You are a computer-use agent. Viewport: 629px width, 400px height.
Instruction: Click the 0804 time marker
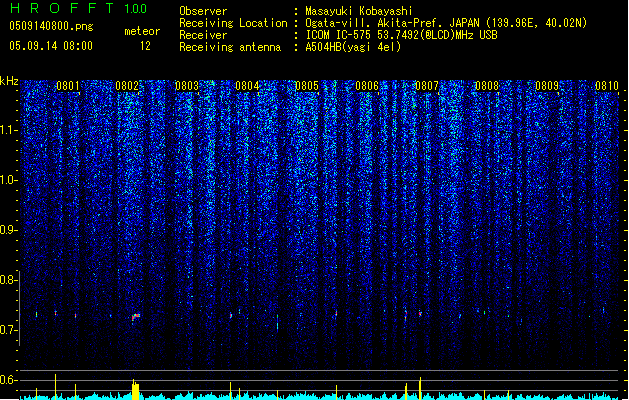coord(247,86)
